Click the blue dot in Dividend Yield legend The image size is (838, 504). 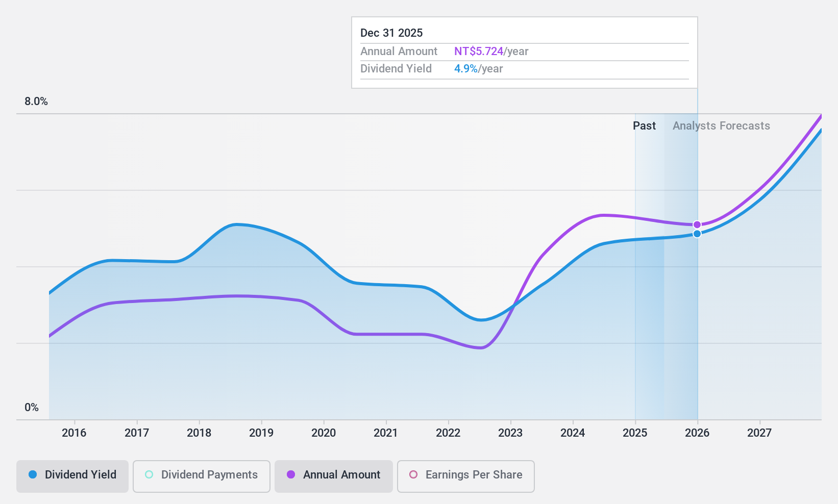tap(33, 474)
